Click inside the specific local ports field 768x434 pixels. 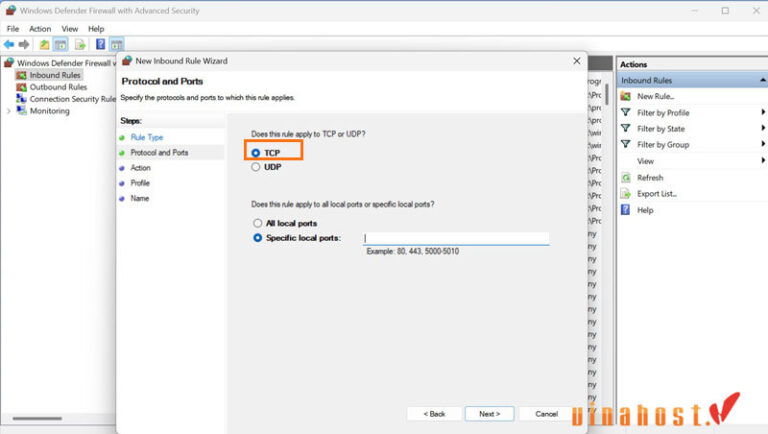456,238
